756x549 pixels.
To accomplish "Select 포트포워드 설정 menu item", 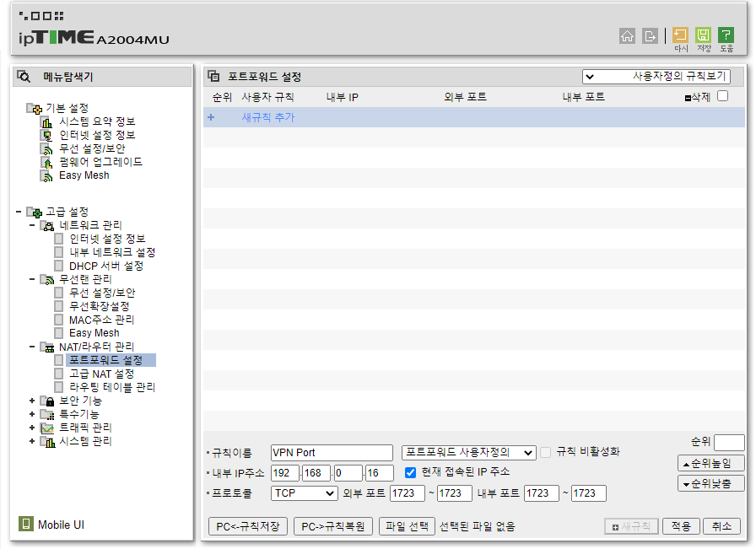I will pyautogui.click(x=106, y=360).
